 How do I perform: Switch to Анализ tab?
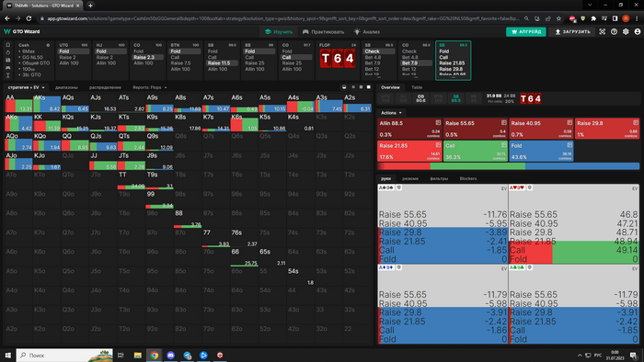click(x=367, y=31)
